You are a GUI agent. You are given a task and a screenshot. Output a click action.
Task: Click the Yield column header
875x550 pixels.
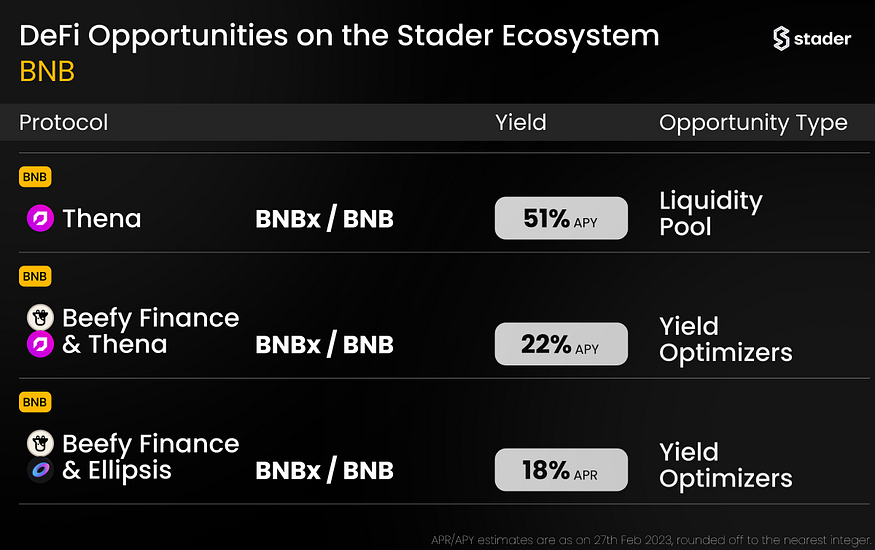pos(521,123)
